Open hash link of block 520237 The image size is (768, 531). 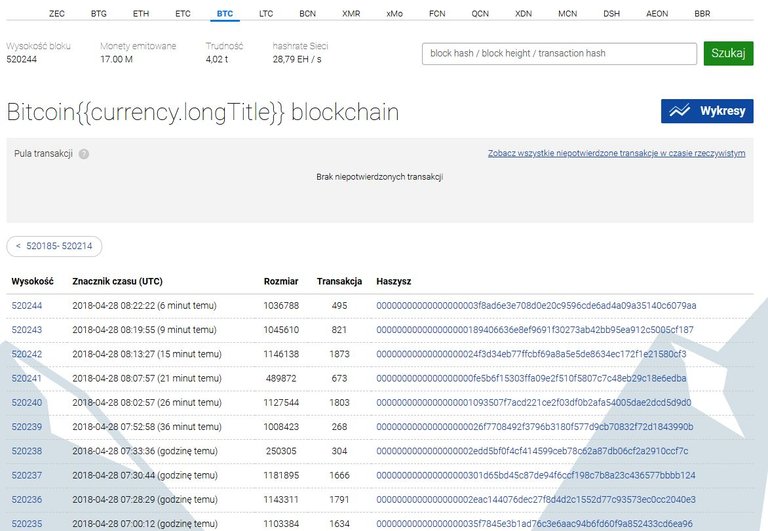536,475
